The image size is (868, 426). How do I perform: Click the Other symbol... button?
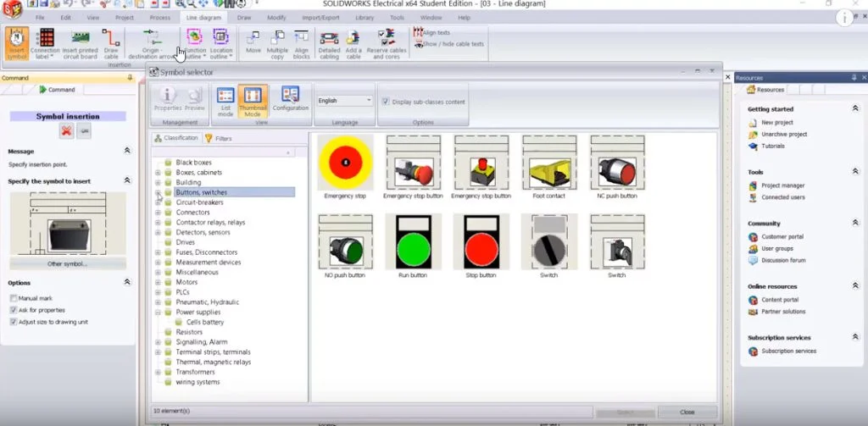coord(68,264)
